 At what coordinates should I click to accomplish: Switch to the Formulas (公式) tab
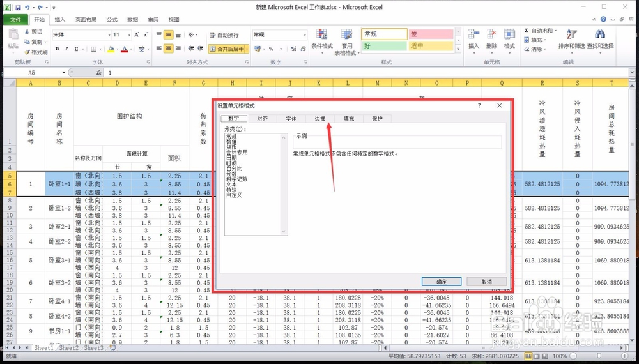pos(112,20)
